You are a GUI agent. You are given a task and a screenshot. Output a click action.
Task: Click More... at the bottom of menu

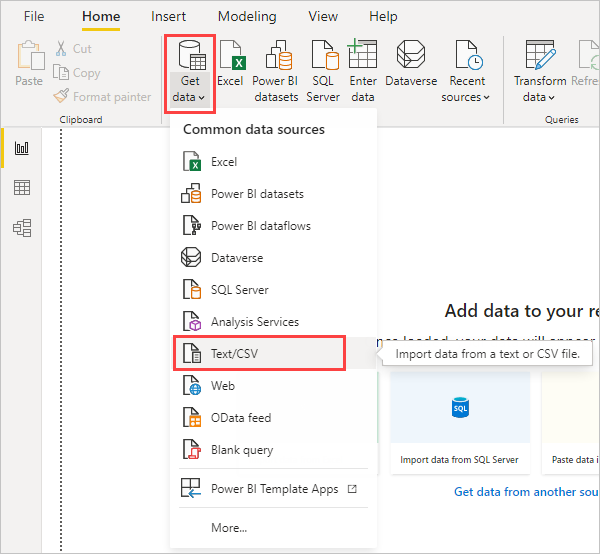click(x=229, y=527)
